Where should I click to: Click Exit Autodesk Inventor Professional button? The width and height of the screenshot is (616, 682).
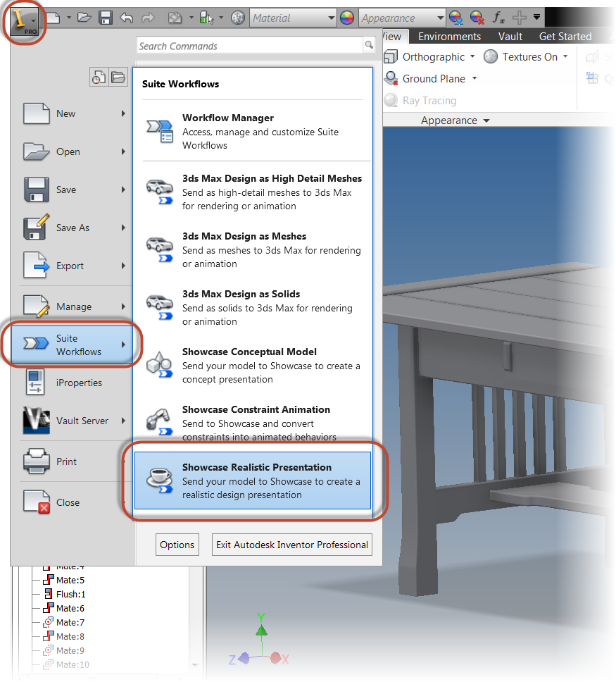pyautogui.click(x=291, y=545)
